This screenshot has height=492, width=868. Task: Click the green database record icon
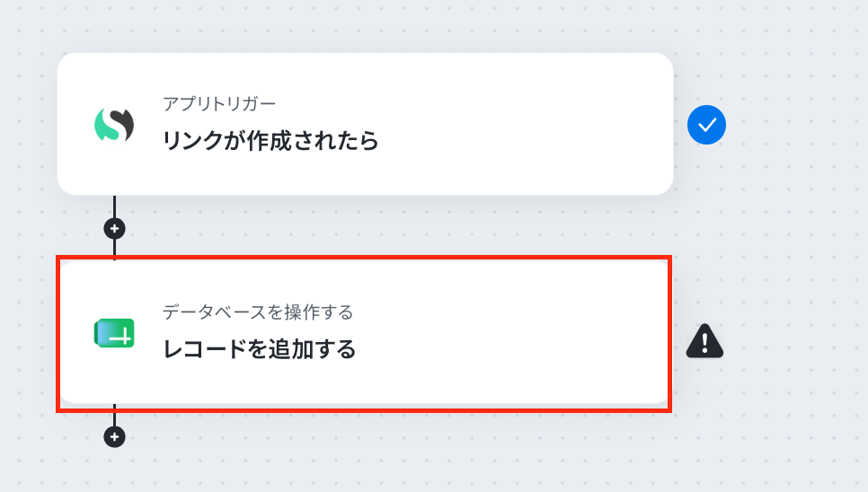(x=114, y=333)
